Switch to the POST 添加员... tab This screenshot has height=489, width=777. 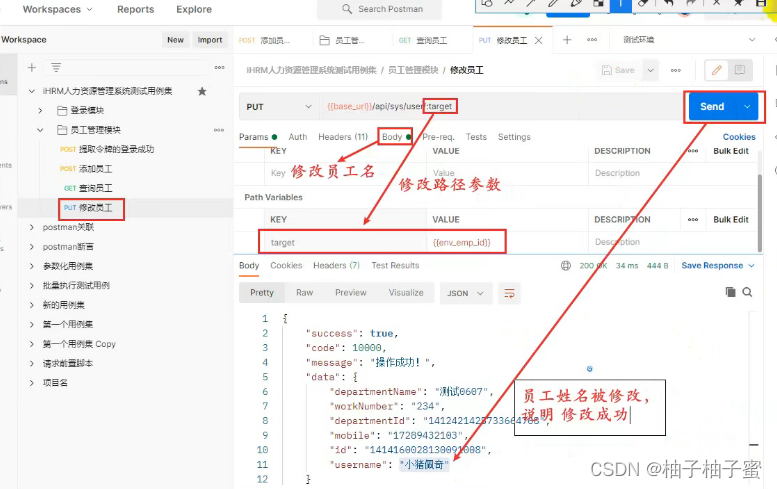(264, 41)
